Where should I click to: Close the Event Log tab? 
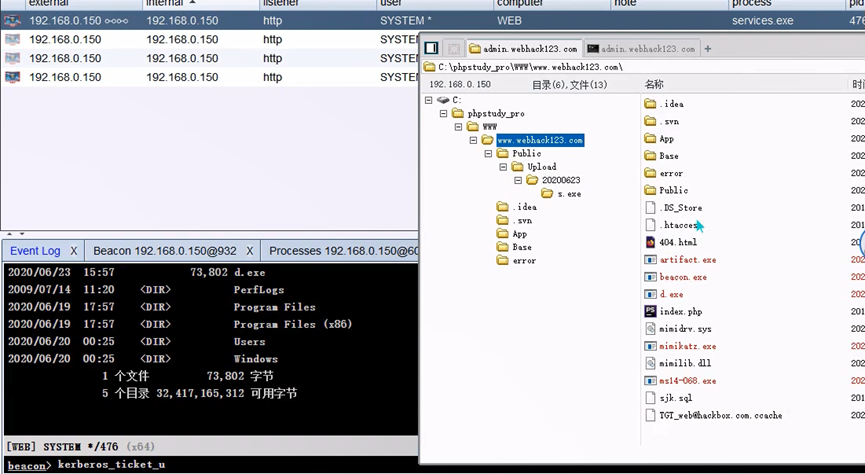[x=74, y=251]
